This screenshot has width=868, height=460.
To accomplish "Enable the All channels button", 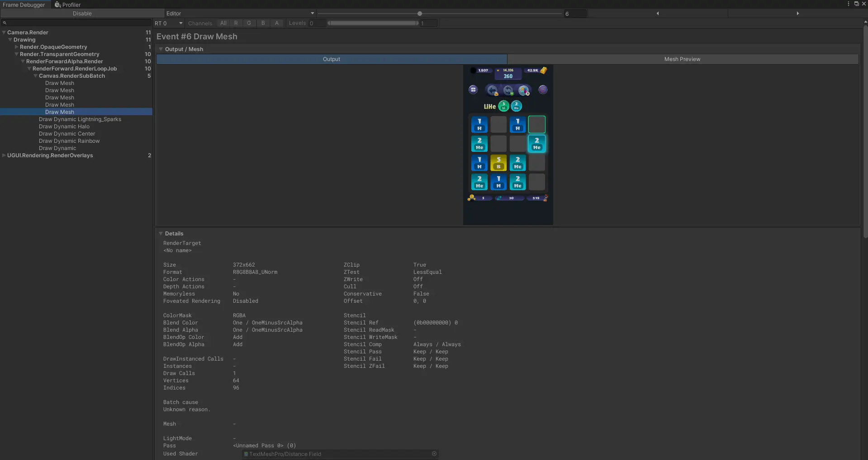I will pyautogui.click(x=223, y=23).
